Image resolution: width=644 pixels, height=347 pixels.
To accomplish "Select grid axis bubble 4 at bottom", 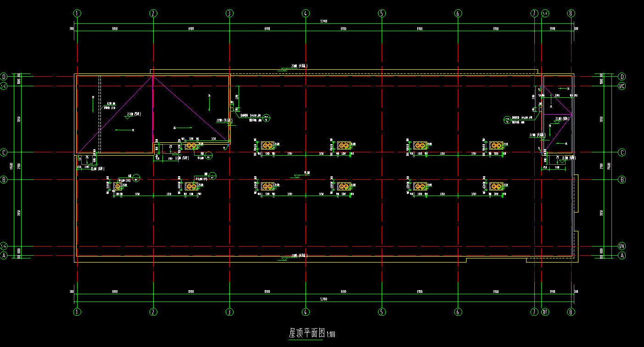I will [305, 312].
